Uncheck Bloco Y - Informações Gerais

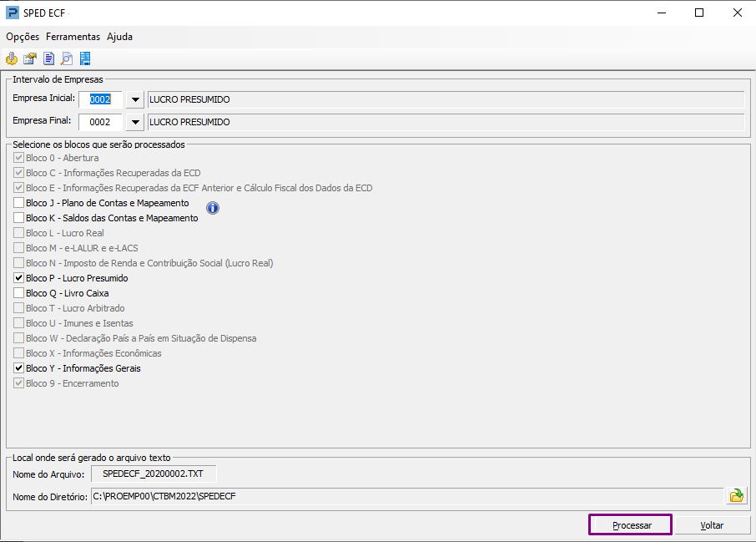pos(19,368)
